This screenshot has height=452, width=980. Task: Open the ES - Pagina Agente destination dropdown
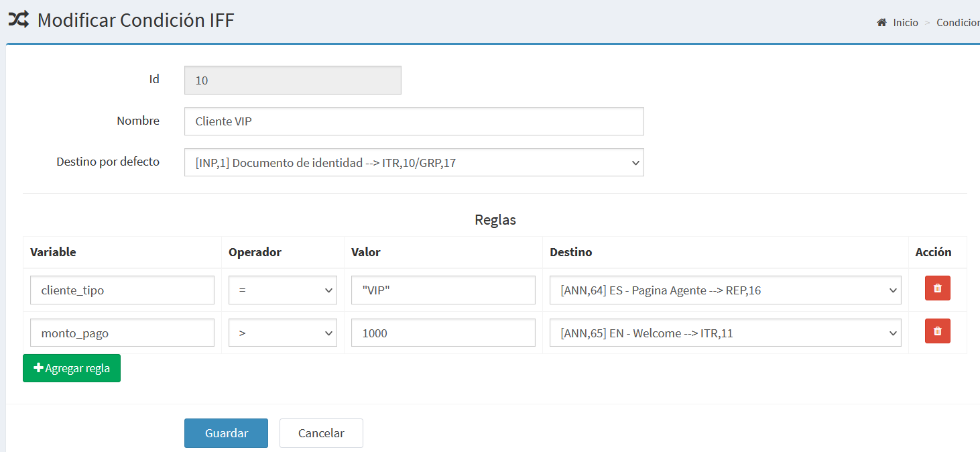tap(725, 290)
